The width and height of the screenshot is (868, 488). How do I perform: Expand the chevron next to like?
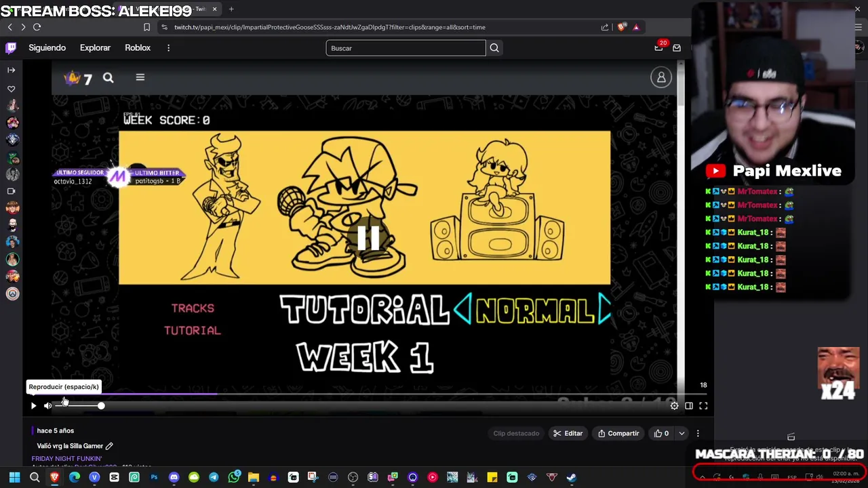[682, 433]
